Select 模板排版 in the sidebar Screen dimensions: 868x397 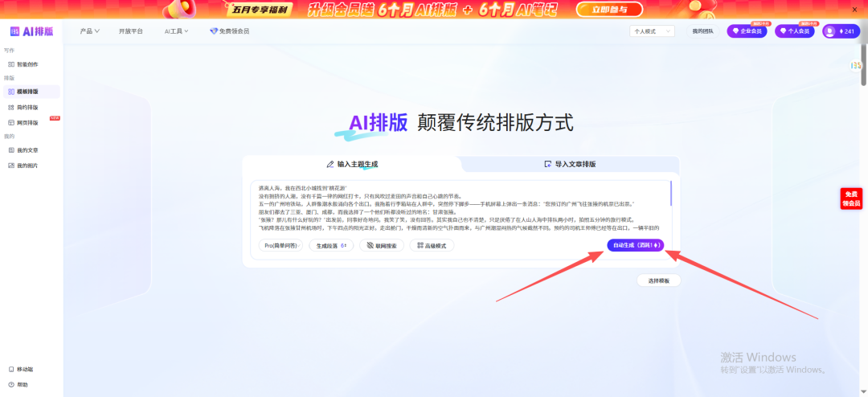coord(31,92)
